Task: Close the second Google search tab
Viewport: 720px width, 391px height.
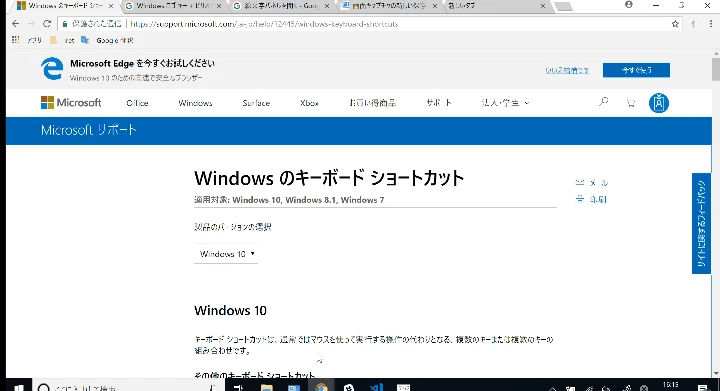Action: coord(219,6)
